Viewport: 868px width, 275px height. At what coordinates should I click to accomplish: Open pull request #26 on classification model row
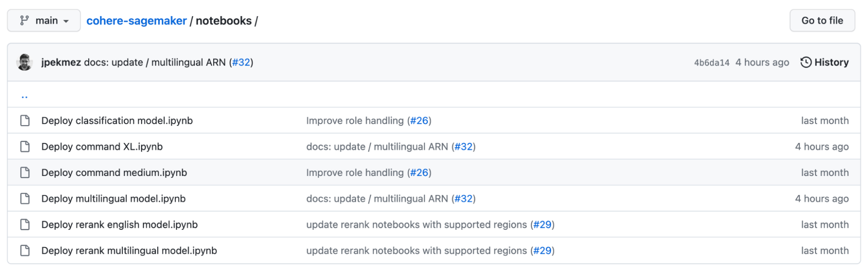(x=419, y=121)
